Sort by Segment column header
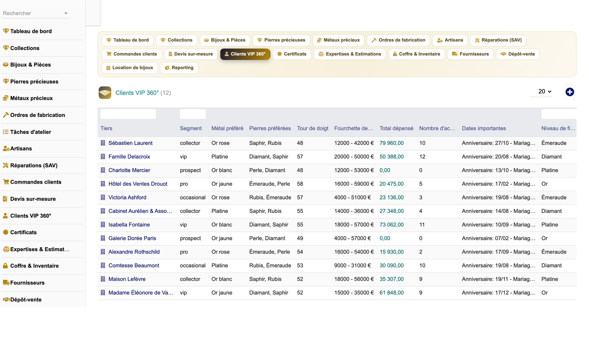Viewport: 589px width, 364px height. [191, 128]
